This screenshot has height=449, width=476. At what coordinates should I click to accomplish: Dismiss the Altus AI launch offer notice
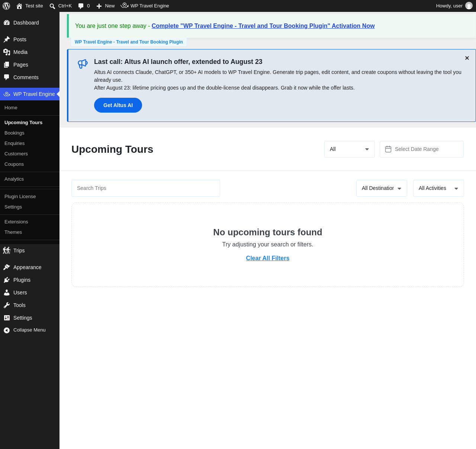click(467, 58)
